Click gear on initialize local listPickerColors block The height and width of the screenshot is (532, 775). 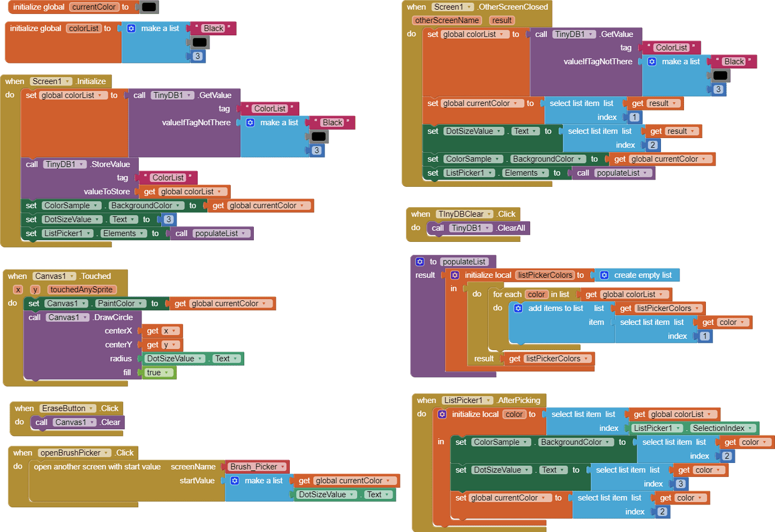pyautogui.click(x=455, y=275)
